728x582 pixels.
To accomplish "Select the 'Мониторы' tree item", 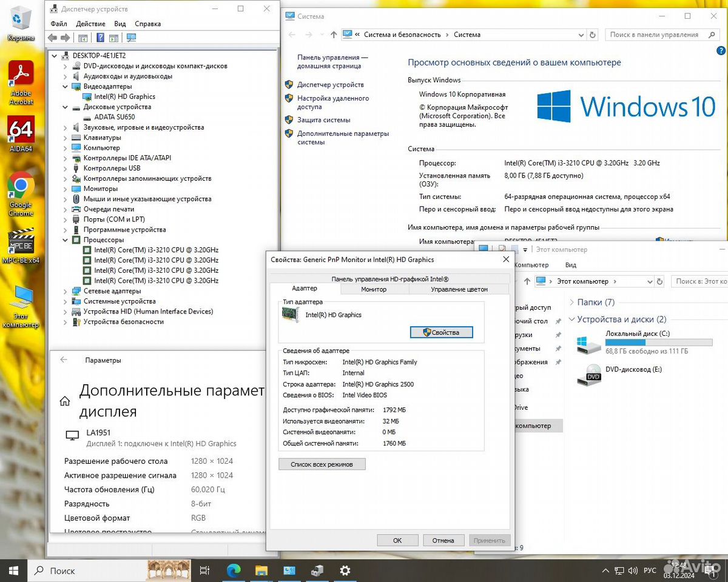I will 101,189.
